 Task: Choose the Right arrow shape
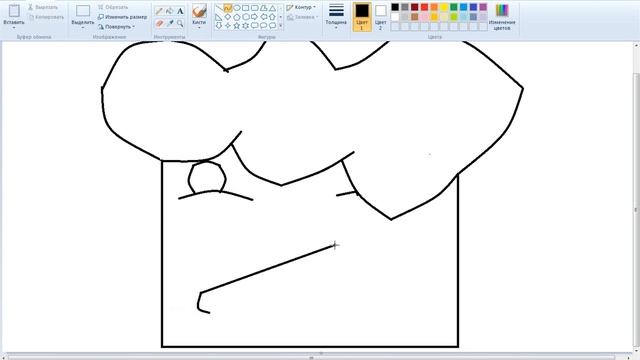[x=255, y=17]
